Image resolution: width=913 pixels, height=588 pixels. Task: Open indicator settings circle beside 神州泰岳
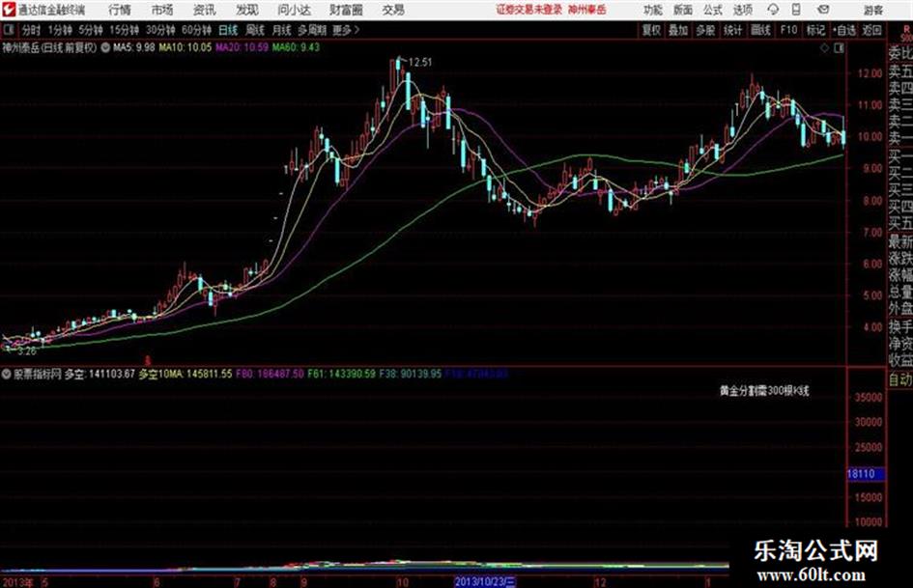[105, 47]
